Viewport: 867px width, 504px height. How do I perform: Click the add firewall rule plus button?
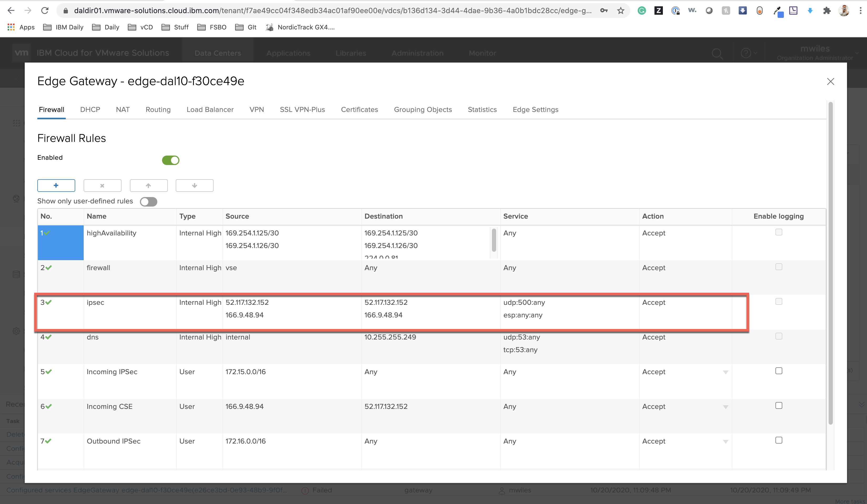pos(56,185)
